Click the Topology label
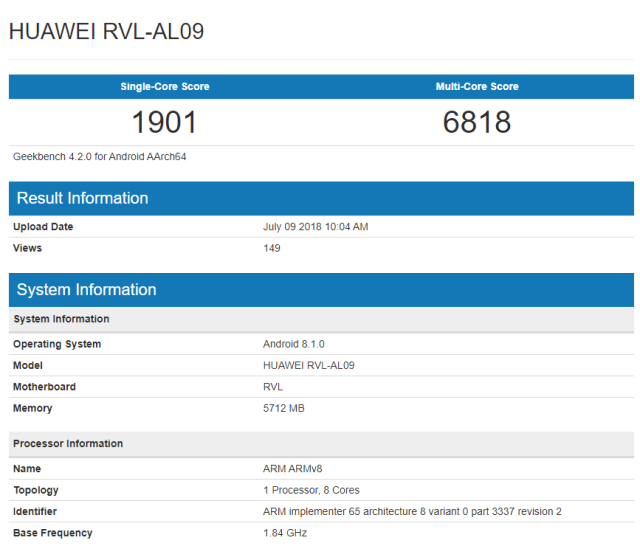Screen dimensions: 640x546 click(x=36, y=491)
